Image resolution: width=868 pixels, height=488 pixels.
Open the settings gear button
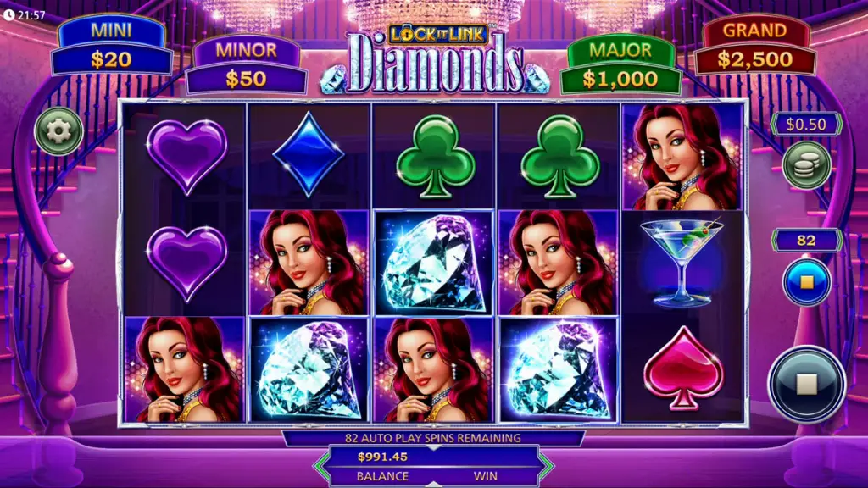coord(58,131)
